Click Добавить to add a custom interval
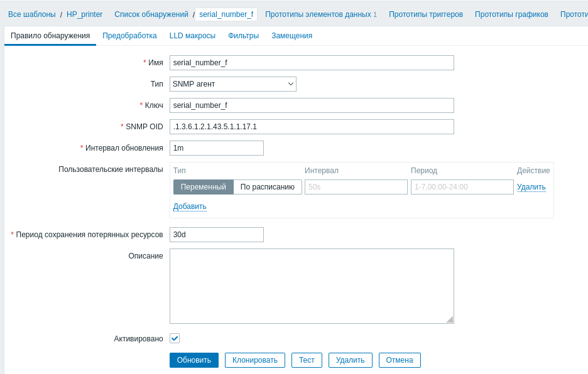 coord(190,206)
